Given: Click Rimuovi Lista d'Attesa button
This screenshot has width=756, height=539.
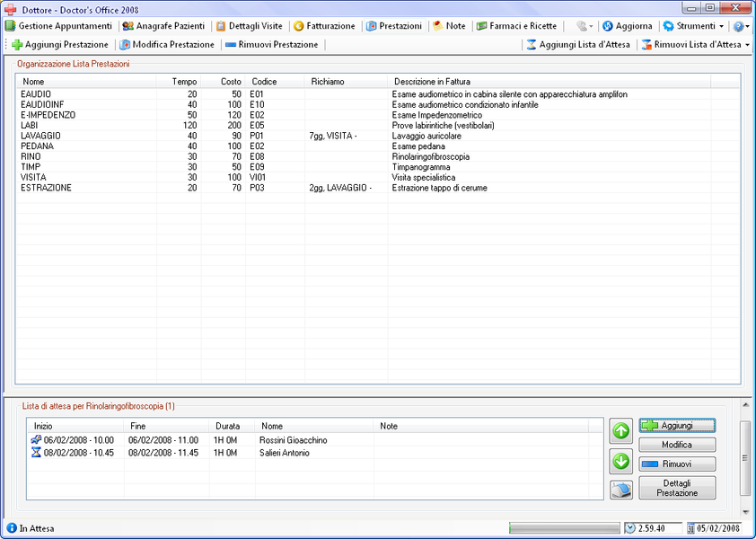Looking at the screenshot, I should coord(691,45).
